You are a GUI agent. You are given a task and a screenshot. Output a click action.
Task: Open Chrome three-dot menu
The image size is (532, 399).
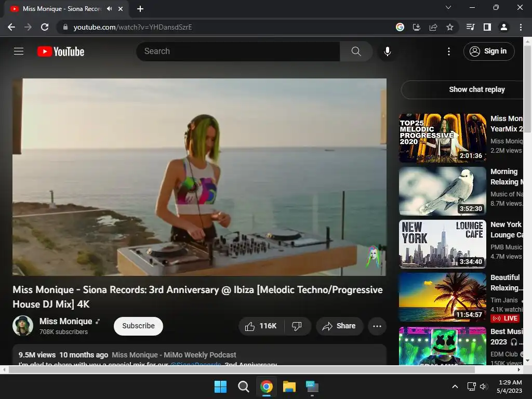(x=521, y=27)
